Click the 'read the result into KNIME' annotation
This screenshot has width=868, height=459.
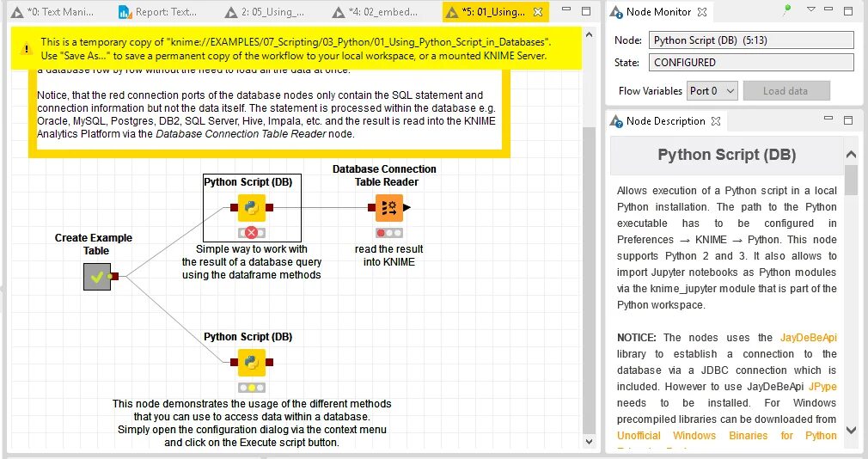[x=389, y=256]
